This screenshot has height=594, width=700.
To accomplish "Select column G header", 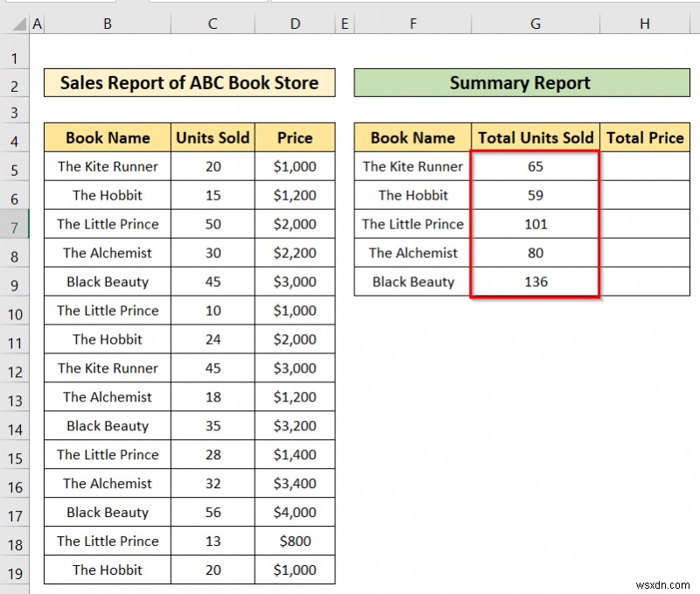I will pos(535,23).
